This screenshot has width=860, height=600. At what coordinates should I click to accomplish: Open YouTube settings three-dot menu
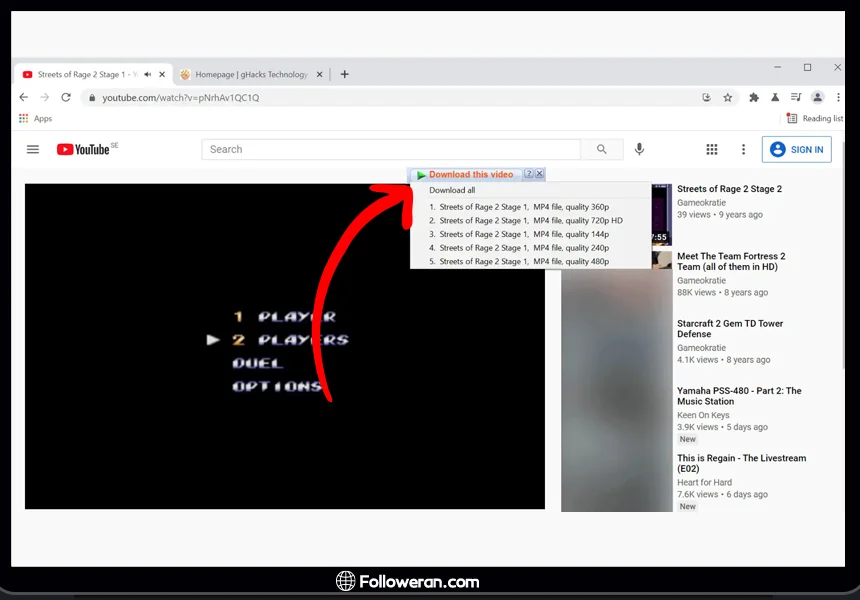pos(743,149)
